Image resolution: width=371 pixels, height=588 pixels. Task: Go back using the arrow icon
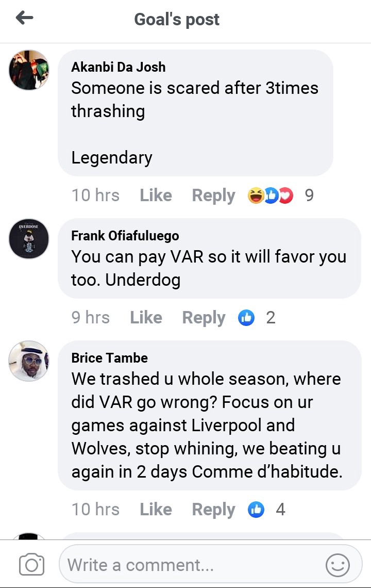25,18
